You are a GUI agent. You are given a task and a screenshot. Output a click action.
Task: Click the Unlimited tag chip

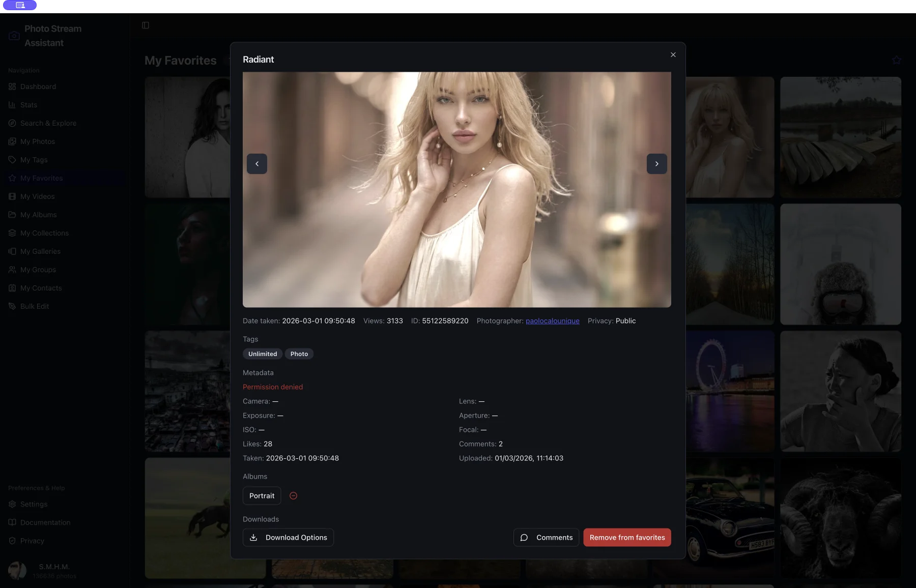point(263,354)
